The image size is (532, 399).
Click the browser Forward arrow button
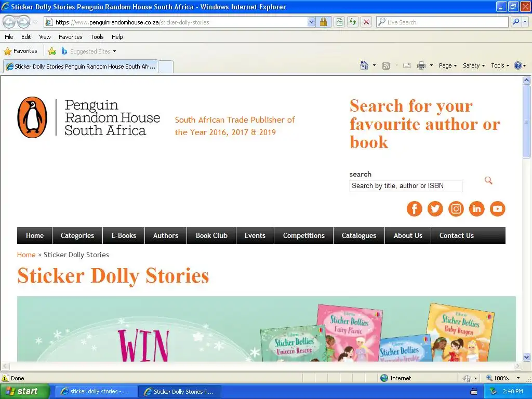(x=23, y=22)
